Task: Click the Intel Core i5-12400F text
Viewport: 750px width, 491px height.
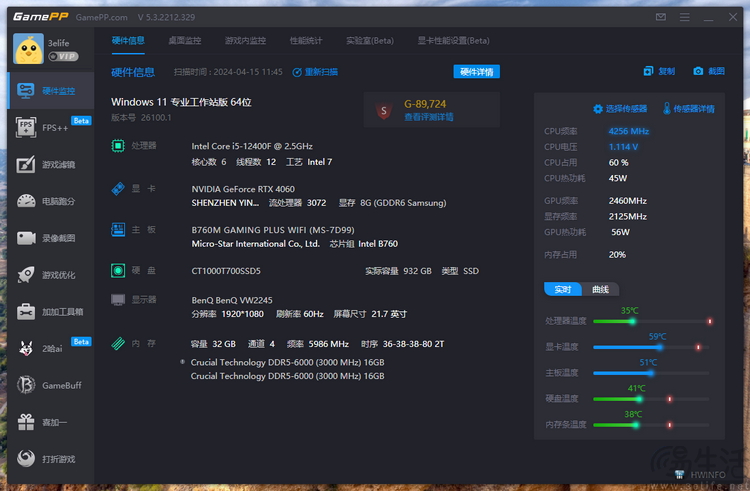Action: point(252,146)
